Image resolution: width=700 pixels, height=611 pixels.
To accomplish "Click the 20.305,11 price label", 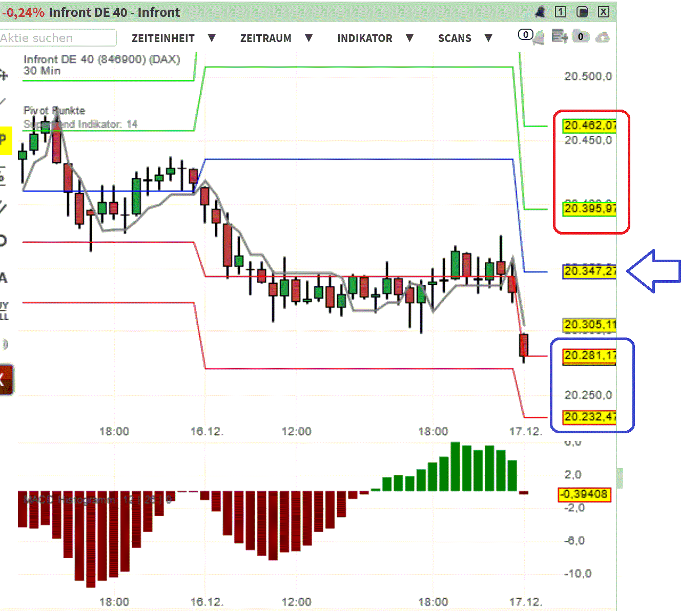I will 589,325.
